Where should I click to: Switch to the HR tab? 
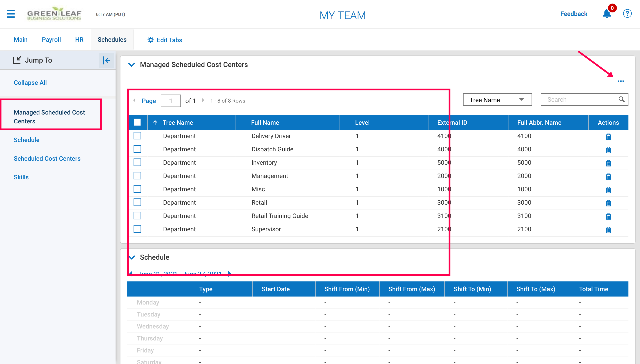point(79,40)
